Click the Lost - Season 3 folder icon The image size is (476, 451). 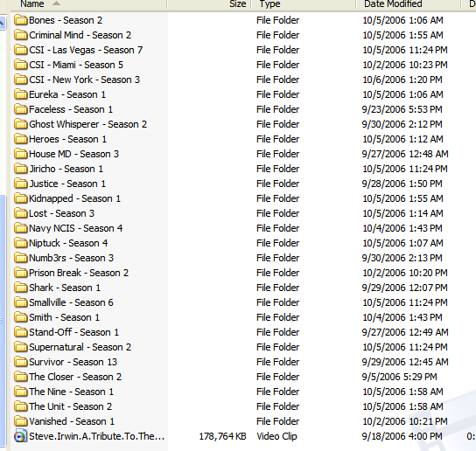point(21,213)
